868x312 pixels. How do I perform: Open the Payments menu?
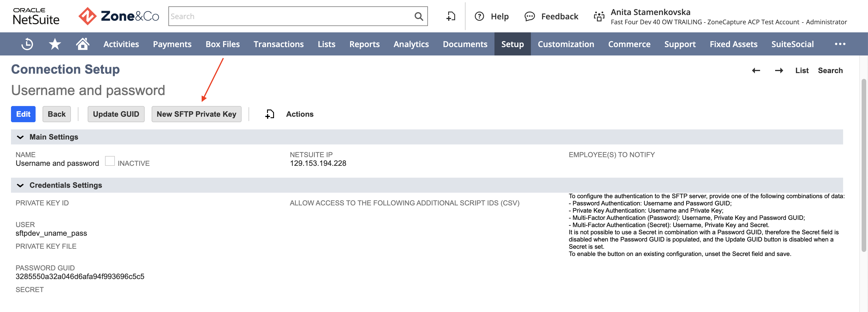pos(172,44)
